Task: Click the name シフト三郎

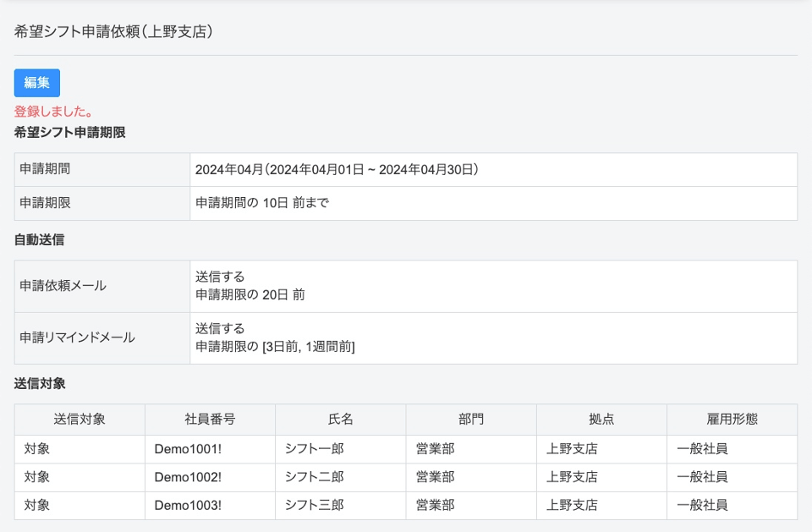Action: (x=314, y=506)
